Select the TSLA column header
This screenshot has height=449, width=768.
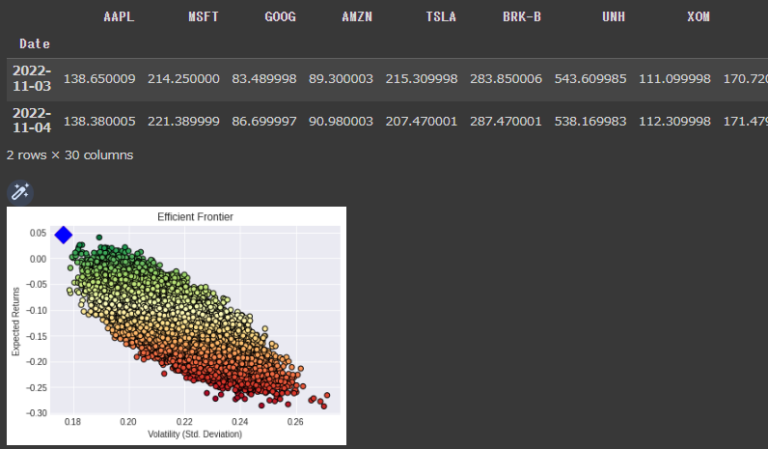pyautogui.click(x=441, y=17)
